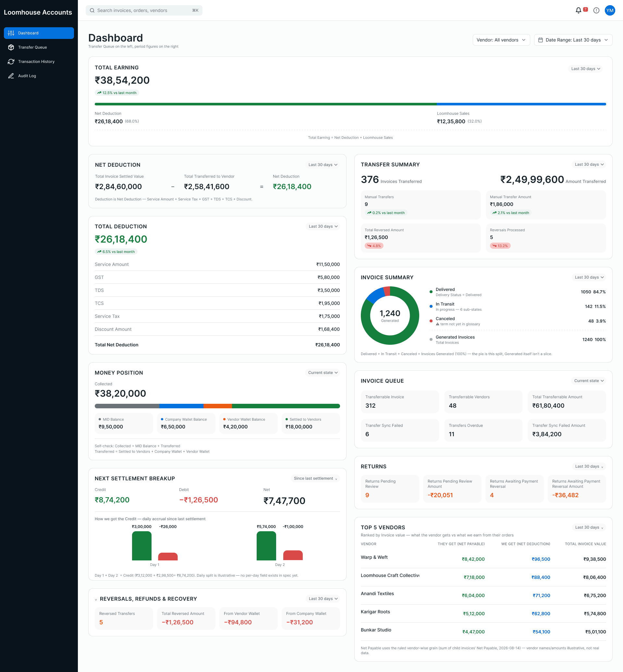Click the orange Vendor Wallet bar segment
This screenshot has width=623, height=672.
[217, 406]
